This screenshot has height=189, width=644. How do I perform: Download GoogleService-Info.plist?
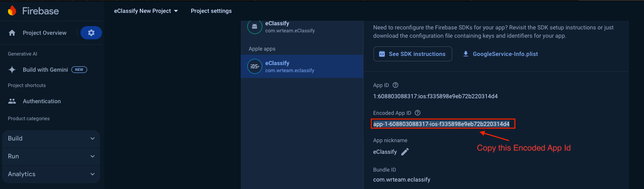[500, 54]
